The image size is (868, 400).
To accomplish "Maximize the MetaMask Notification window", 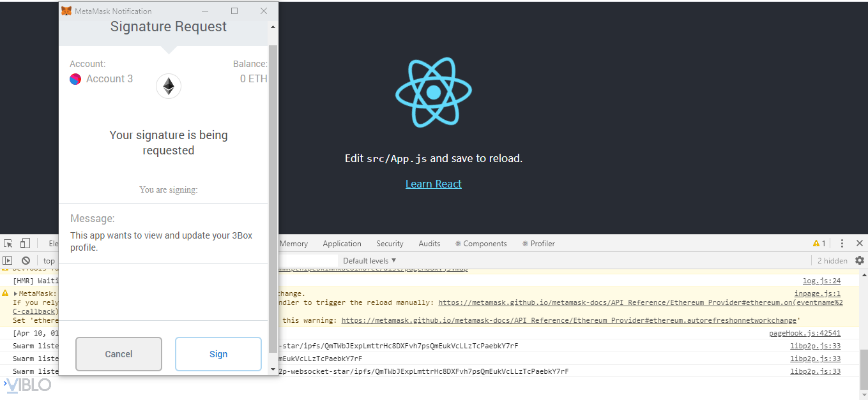I will (234, 11).
